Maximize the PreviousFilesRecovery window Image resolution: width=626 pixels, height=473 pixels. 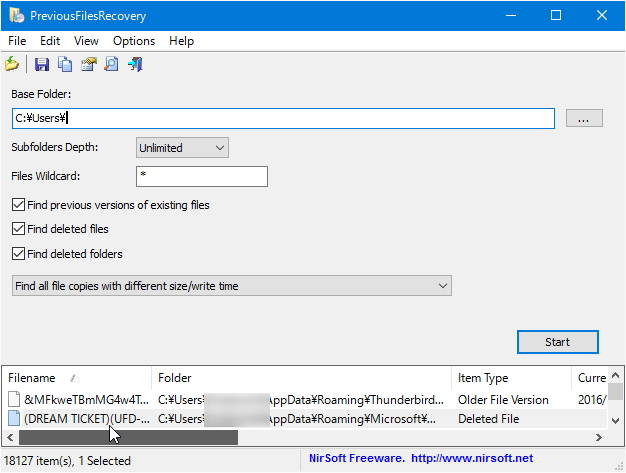tap(556, 16)
